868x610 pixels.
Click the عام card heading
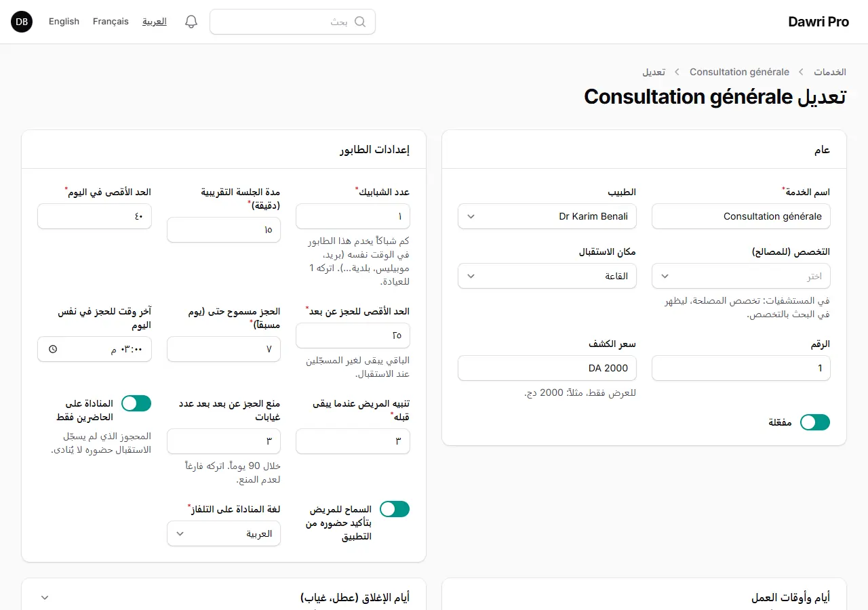coord(822,150)
